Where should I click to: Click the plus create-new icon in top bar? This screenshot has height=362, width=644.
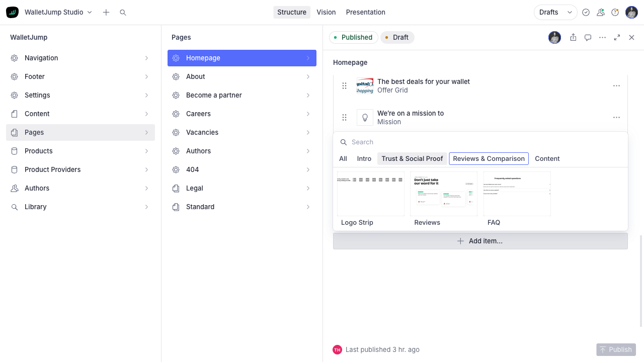106,12
